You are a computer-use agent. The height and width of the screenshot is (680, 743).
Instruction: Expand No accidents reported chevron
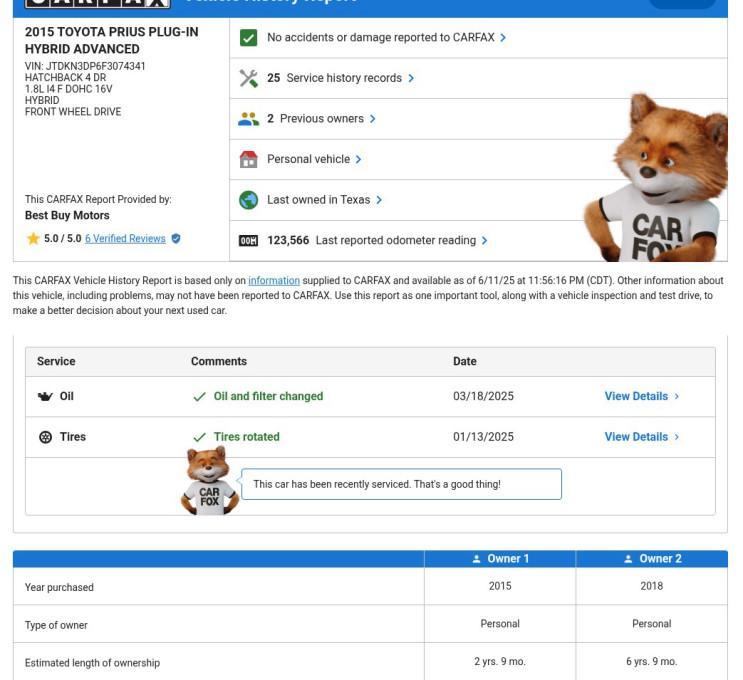(x=503, y=37)
